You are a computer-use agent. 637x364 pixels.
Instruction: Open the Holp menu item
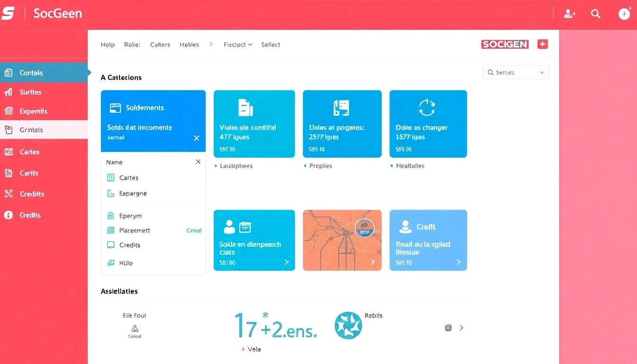point(108,45)
